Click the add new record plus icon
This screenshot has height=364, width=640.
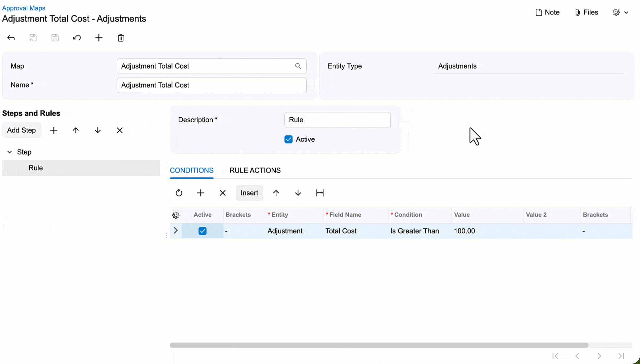pos(99,38)
